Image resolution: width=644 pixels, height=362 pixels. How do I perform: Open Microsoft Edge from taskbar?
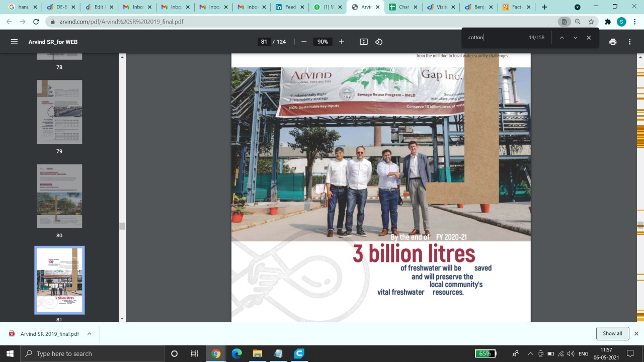pos(236,353)
